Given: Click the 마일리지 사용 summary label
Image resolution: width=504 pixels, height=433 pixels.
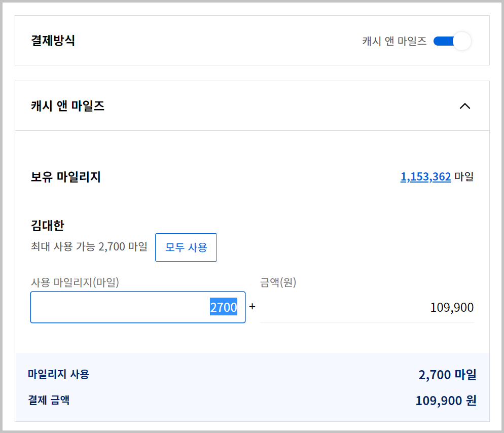Looking at the screenshot, I should click(x=58, y=374).
